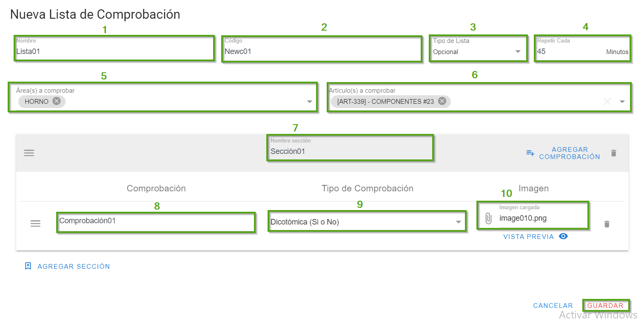Focus the Nombre input field
The image size is (644, 324).
tap(114, 51)
